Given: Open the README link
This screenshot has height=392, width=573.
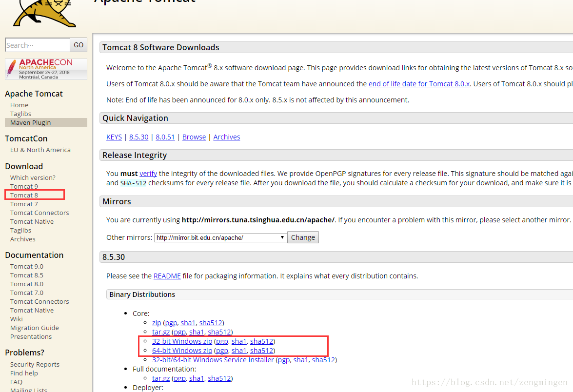Looking at the screenshot, I should click(167, 276).
